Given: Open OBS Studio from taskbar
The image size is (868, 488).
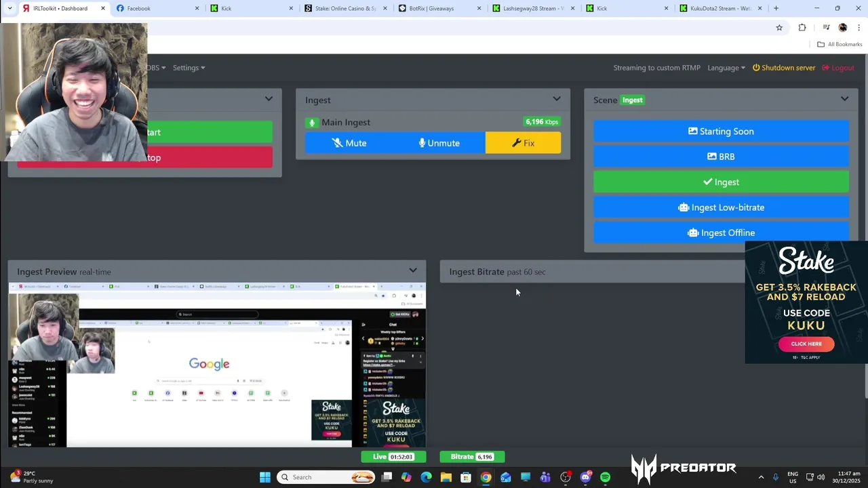Looking at the screenshot, I should coord(566,477).
